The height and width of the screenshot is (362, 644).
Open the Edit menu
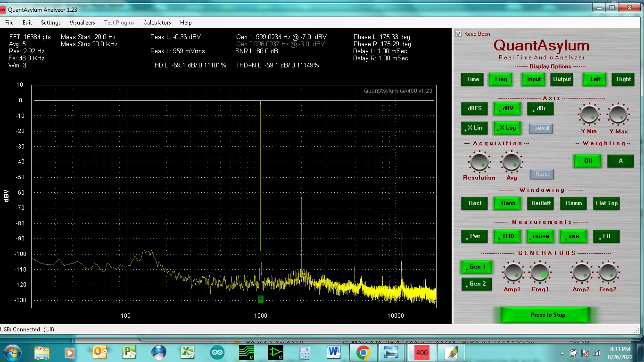pos(27,22)
